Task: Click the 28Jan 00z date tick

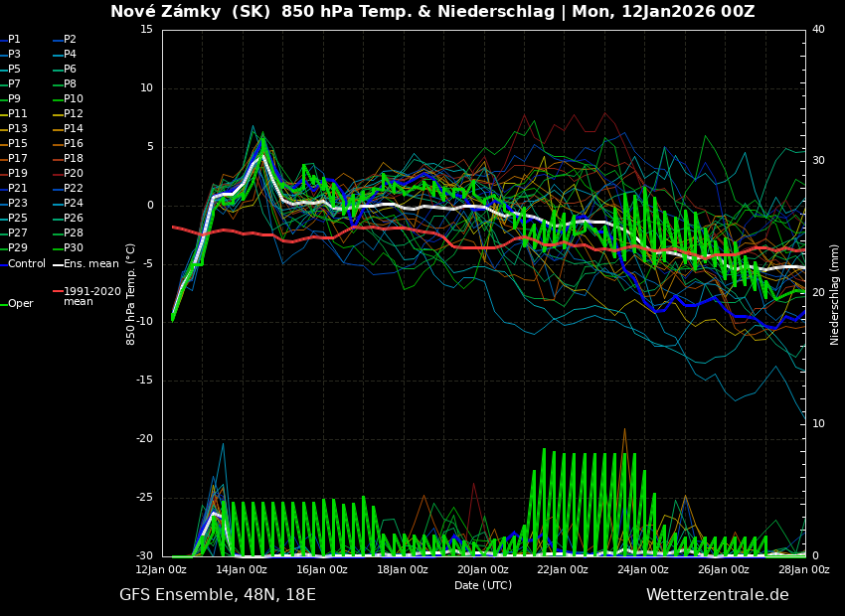Action: pyautogui.click(x=803, y=569)
